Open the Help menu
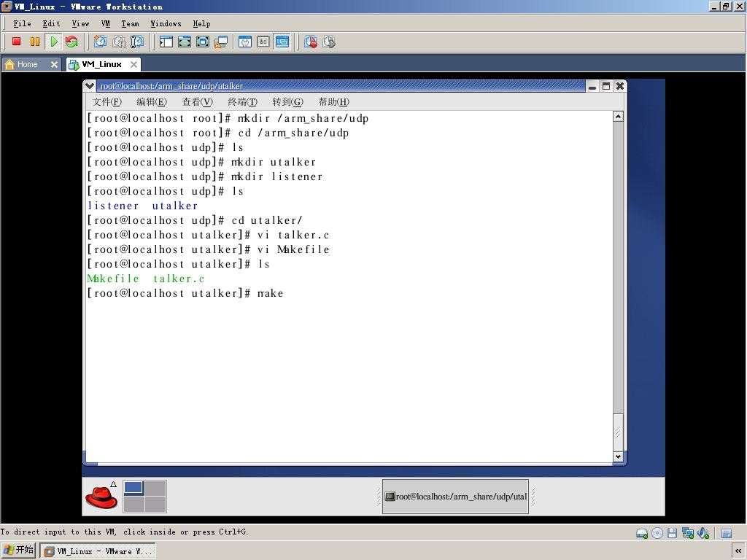 coord(201,23)
